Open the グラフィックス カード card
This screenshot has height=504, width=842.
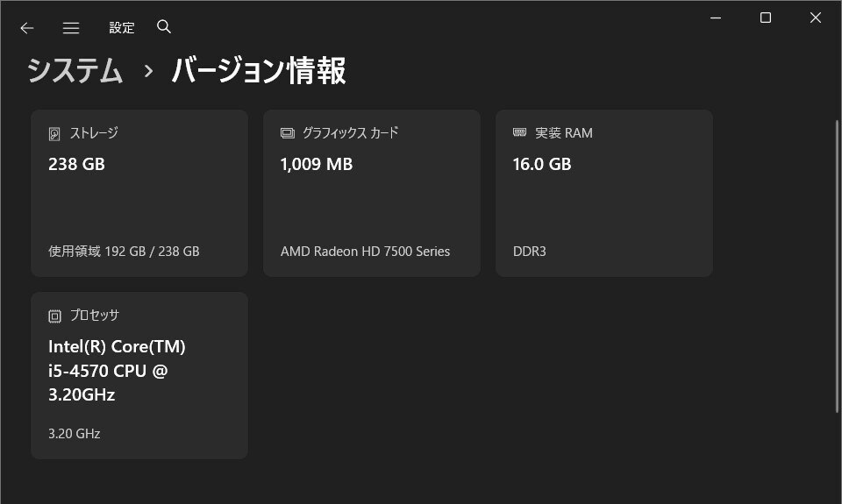[x=372, y=193]
